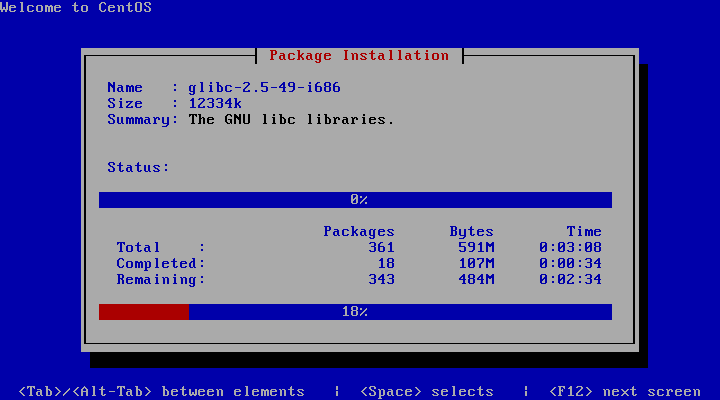Image resolution: width=720 pixels, height=400 pixels.
Task: Click the Completed: row label
Action: [x=161, y=263]
